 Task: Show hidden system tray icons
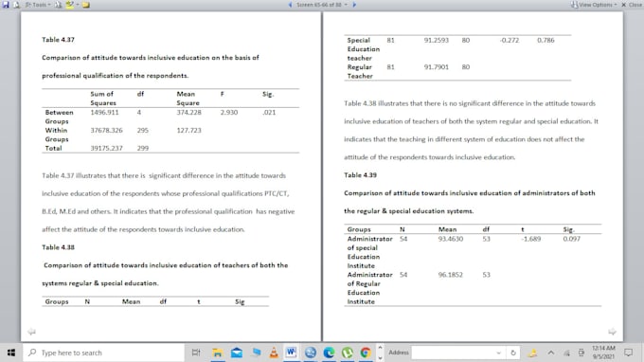[551, 353]
